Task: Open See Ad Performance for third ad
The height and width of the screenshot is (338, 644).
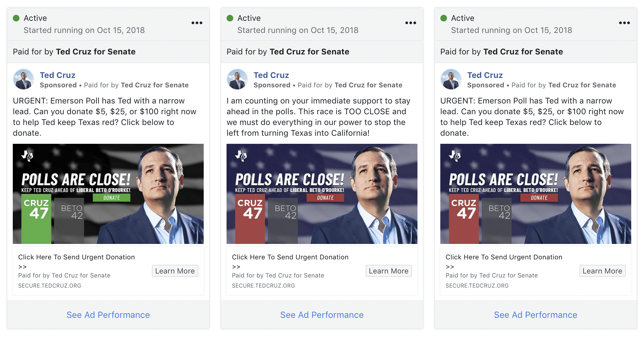Action: (536, 315)
